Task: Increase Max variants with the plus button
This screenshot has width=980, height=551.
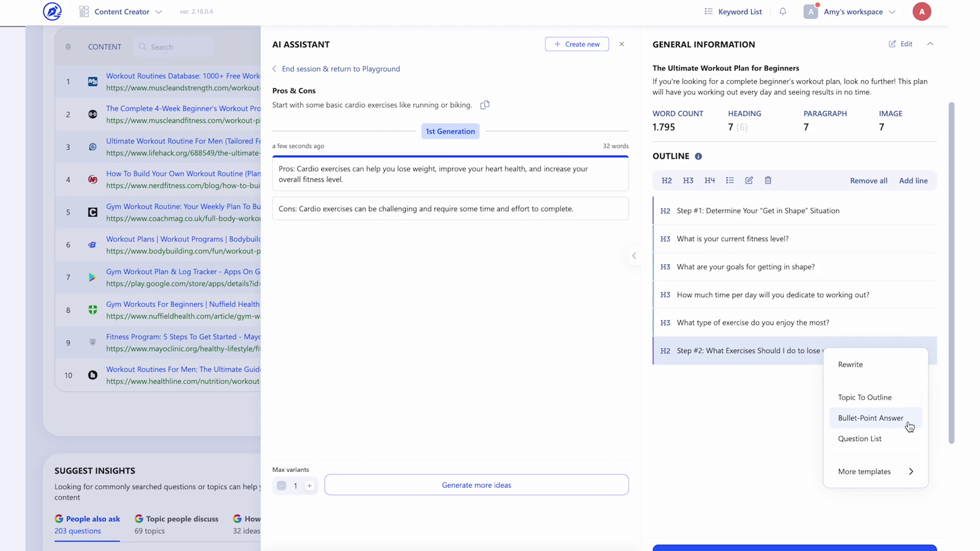Action: (309, 486)
